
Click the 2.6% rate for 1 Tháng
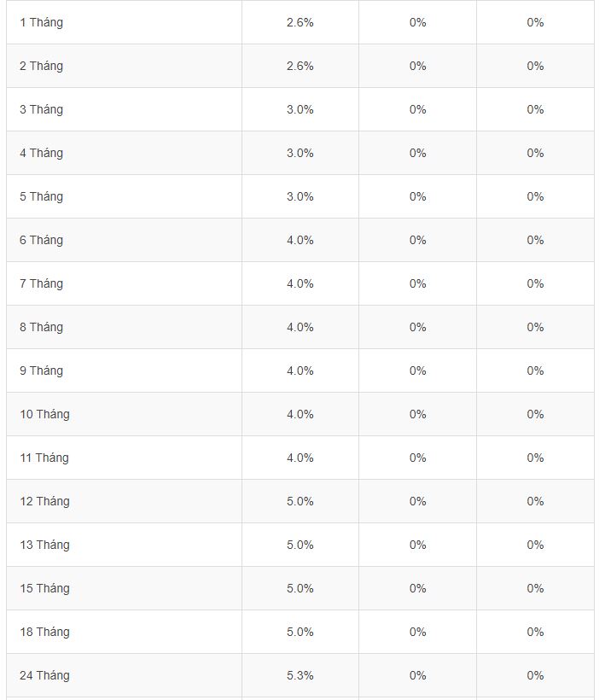[x=300, y=22]
